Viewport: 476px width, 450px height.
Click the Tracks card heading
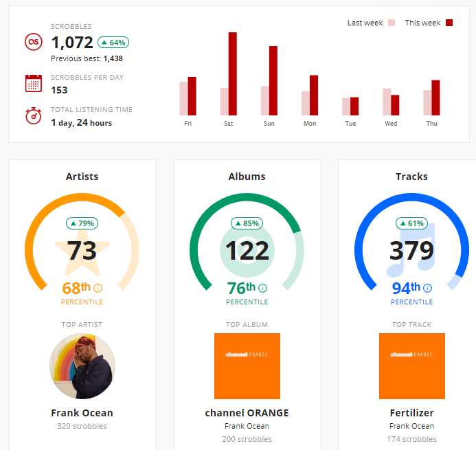tap(411, 177)
